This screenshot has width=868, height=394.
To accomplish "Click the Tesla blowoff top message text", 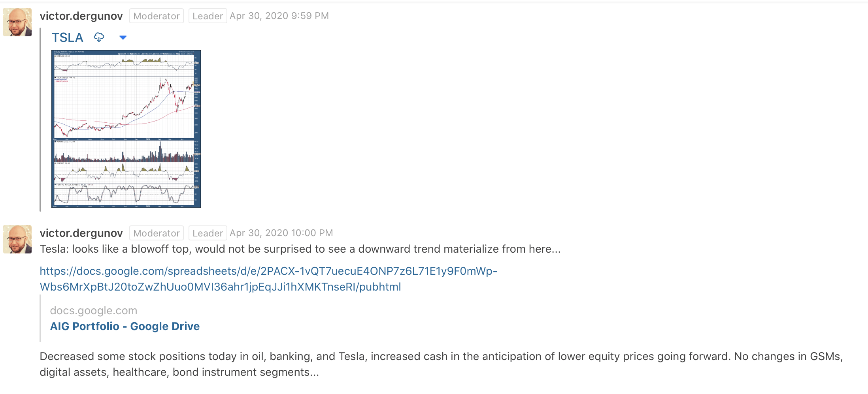I will (x=300, y=249).
